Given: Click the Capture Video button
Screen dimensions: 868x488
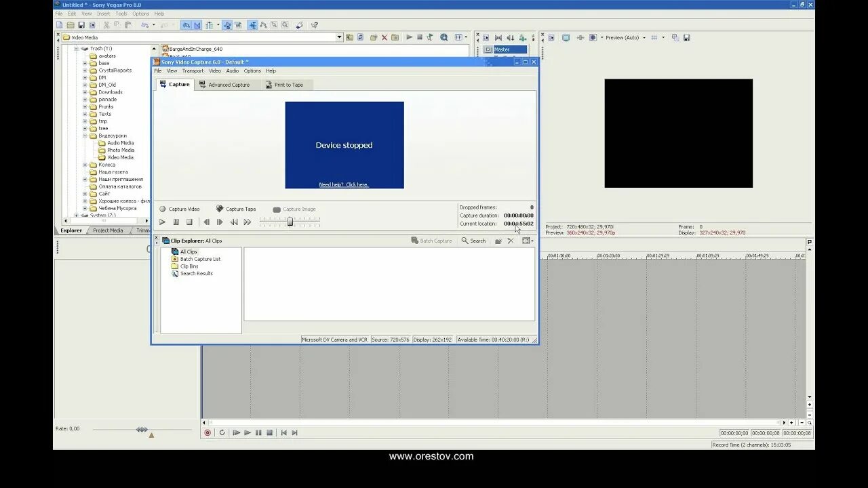Looking at the screenshot, I should tap(180, 209).
